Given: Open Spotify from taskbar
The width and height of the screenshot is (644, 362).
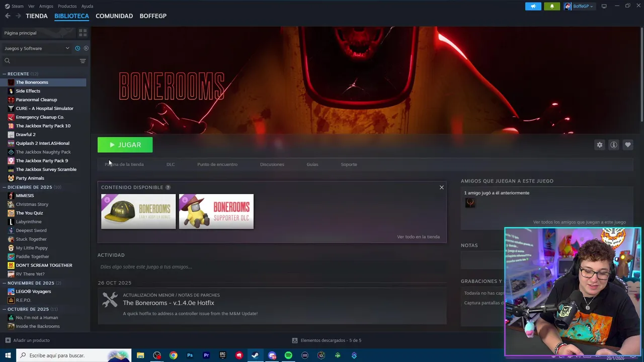Looking at the screenshot, I should (288, 355).
